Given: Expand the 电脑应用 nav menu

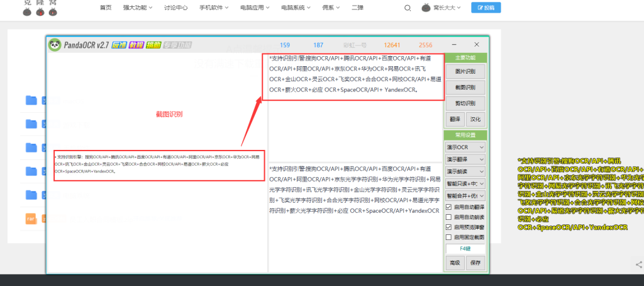Looking at the screenshot, I should 255,8.
